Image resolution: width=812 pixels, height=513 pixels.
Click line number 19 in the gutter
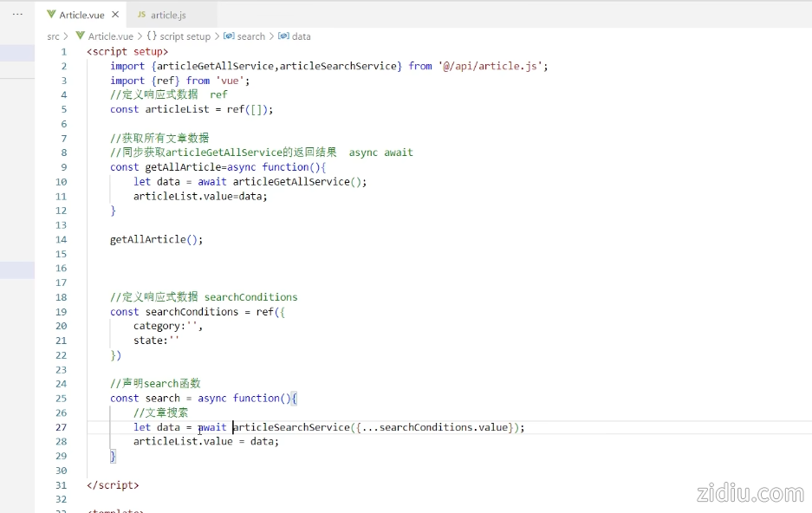[61, 312]
